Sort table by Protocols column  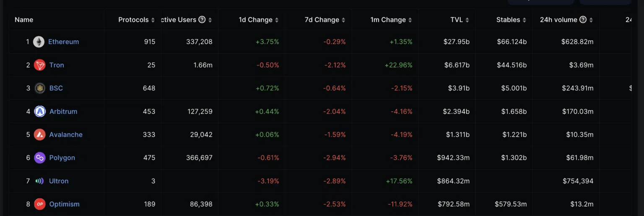click(x=153, y=20)
